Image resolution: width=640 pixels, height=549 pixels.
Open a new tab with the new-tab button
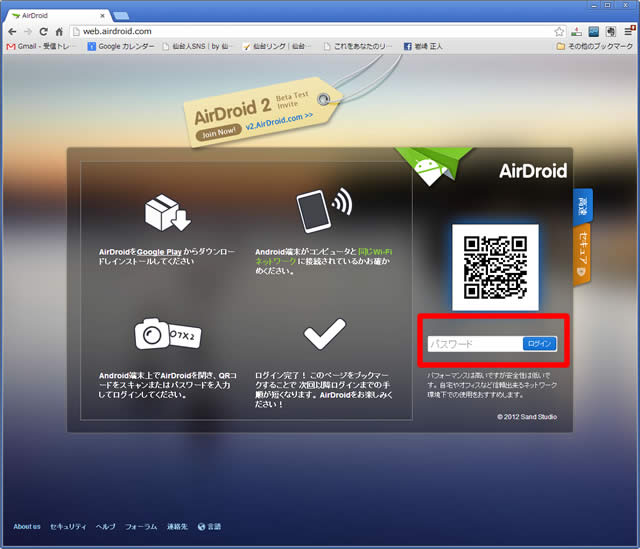[x=121, y=16]
